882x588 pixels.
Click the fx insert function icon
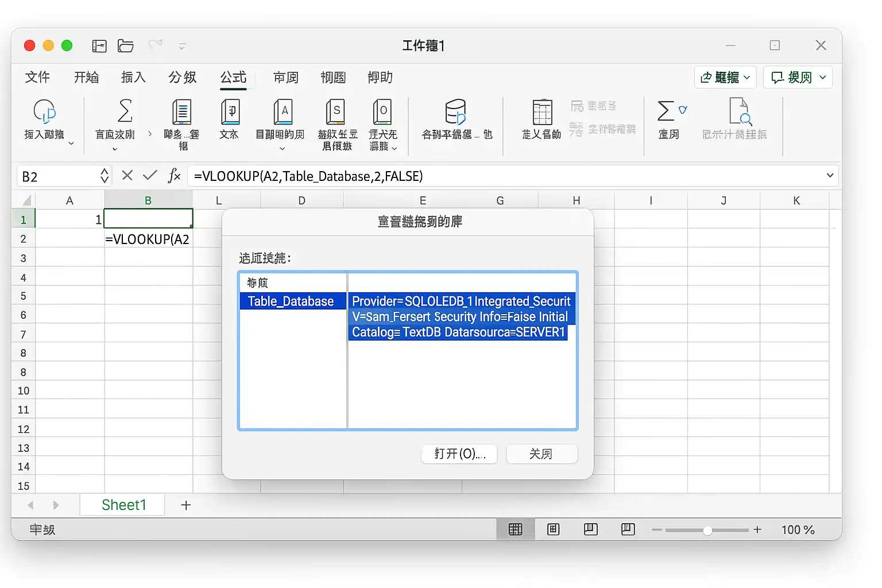[174, 176]
